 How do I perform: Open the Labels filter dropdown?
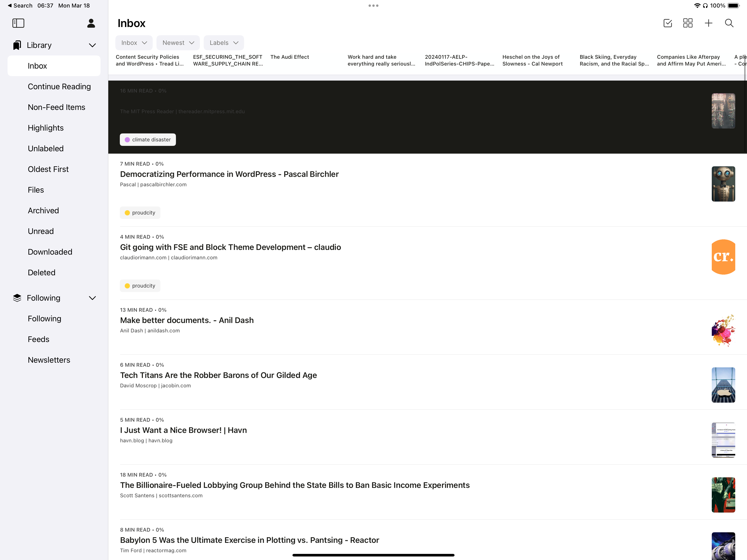coord(224,43)
